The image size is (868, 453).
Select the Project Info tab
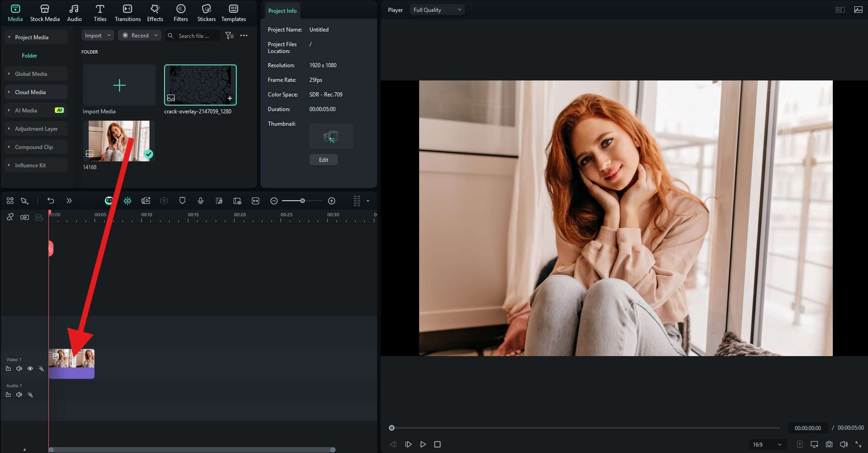point(282,11)
